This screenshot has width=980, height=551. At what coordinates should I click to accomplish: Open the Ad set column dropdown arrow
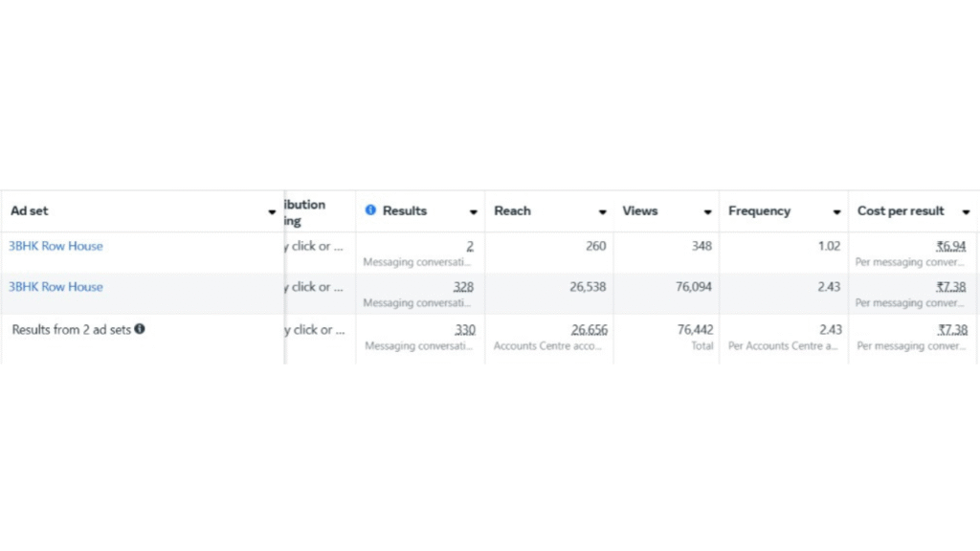(x=272, y=212)
